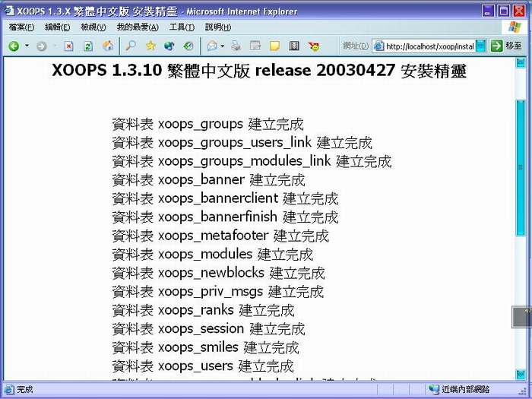Image resolution: width=532 pixels, height=399 pixels.
Task: Open the 工具(T) menu
Action: (x=182, y=27)
